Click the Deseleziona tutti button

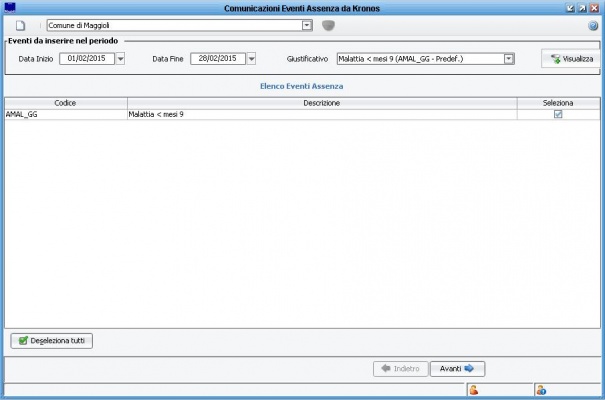(x=51, y=341)
